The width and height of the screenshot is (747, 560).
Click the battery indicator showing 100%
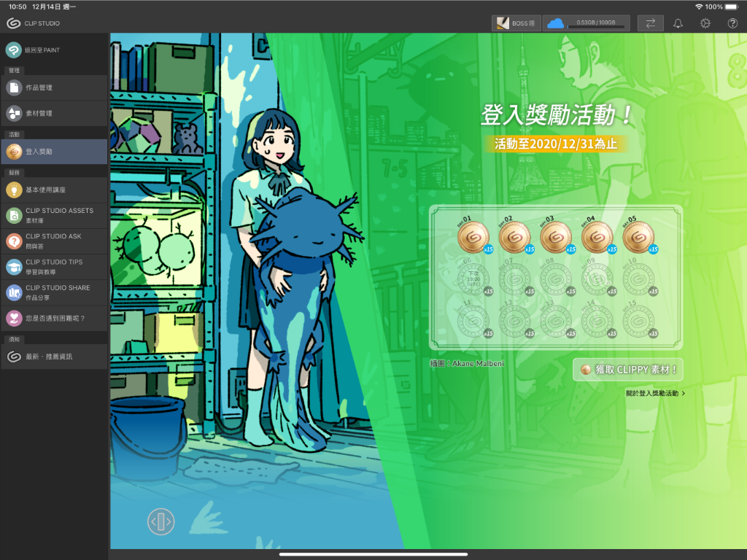(723, 7)
